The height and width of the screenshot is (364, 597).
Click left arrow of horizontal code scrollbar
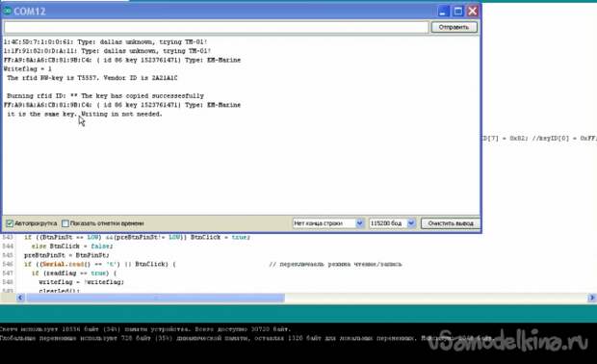[20, 298]
